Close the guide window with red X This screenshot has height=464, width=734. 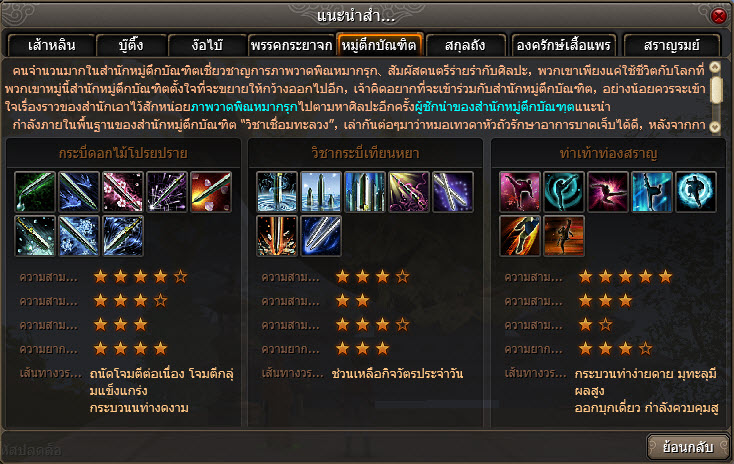(x=719, y=16)
